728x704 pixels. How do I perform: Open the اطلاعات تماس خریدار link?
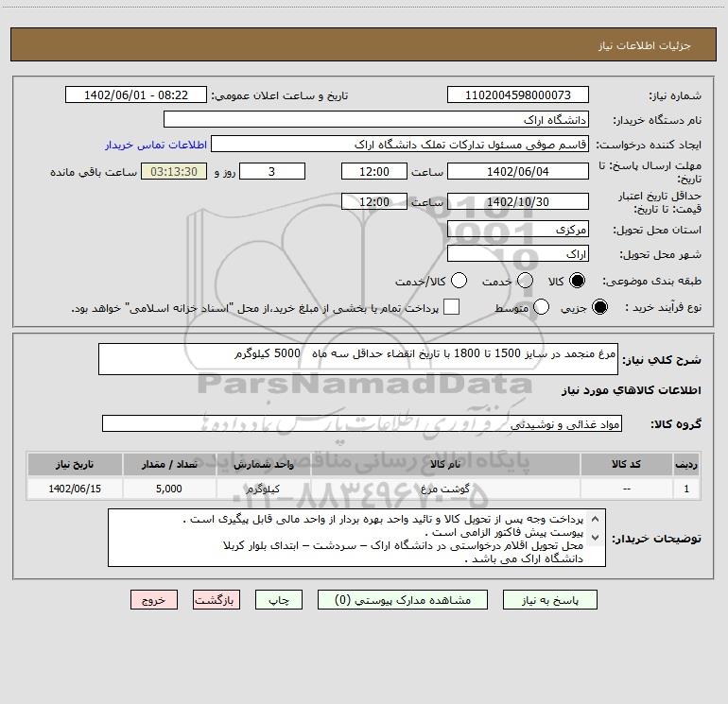click(156, 145)
